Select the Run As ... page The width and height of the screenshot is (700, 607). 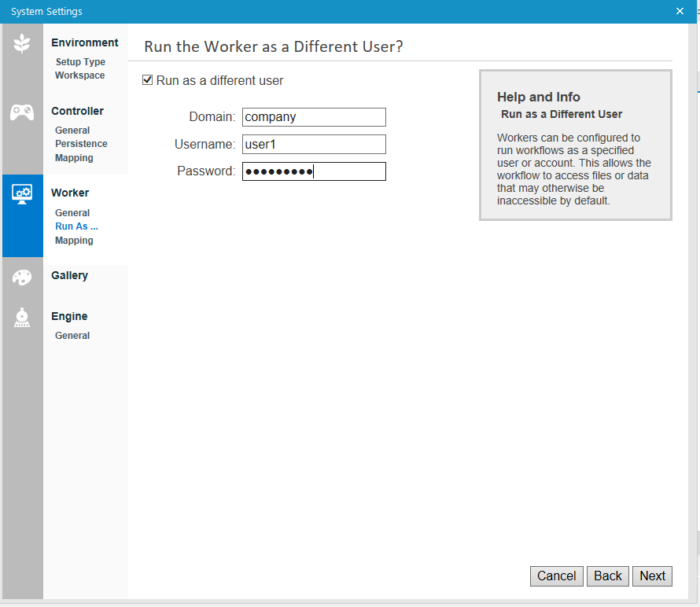tap(77, 226)
